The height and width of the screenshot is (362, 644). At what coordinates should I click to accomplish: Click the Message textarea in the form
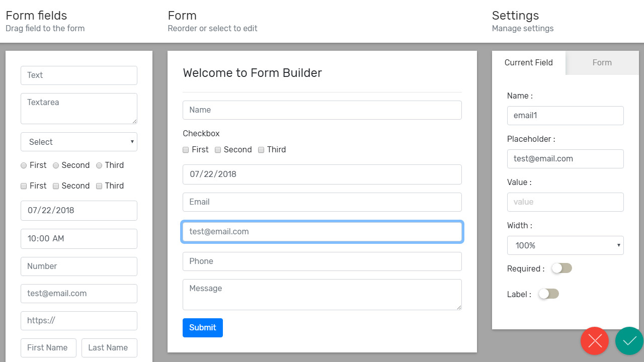tap(322, 295)
